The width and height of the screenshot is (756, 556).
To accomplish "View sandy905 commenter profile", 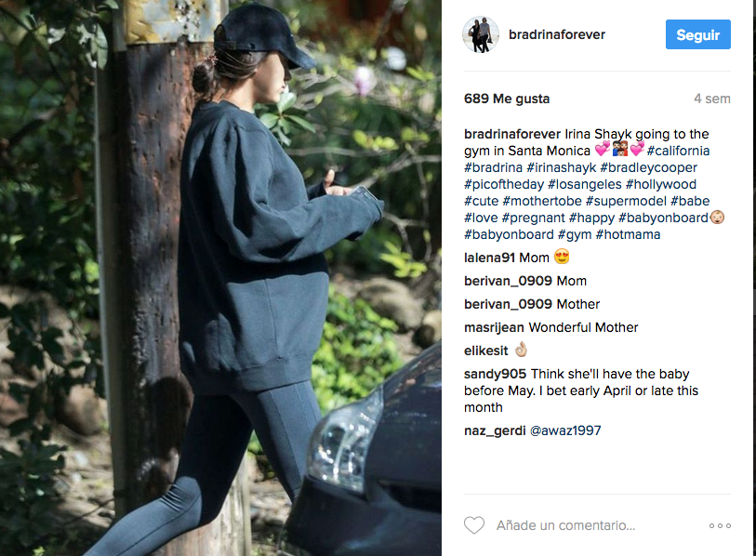I will click(x=496, y=374).
